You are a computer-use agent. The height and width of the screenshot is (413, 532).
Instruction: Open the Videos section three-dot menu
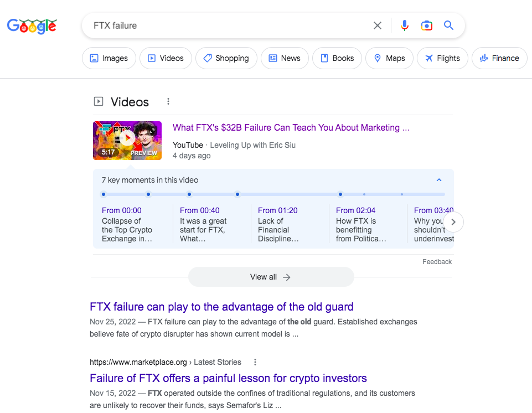coord(168,102)
